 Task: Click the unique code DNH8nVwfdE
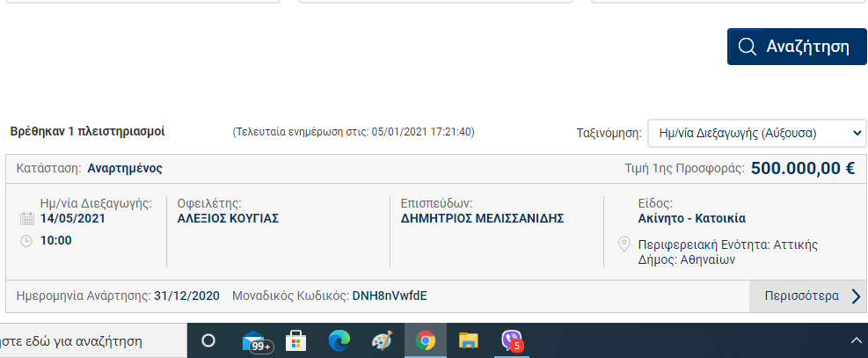[390, 296]
